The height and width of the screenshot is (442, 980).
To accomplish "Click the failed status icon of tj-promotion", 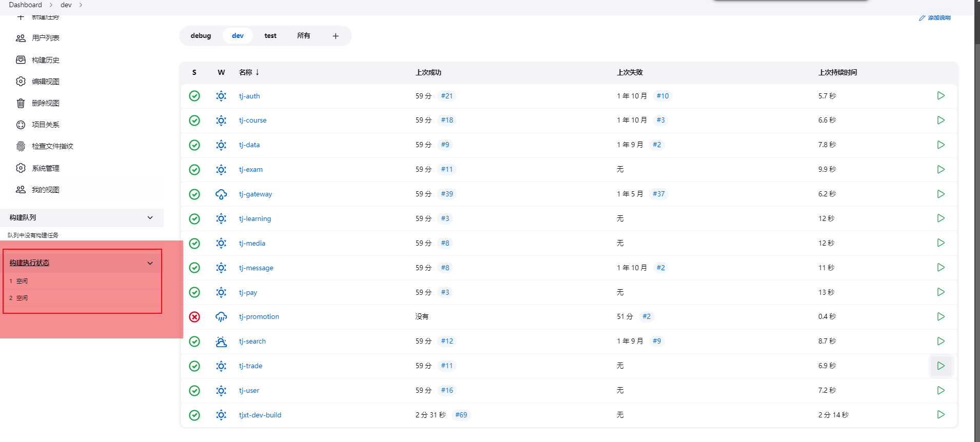I will (x=194, y=317).
